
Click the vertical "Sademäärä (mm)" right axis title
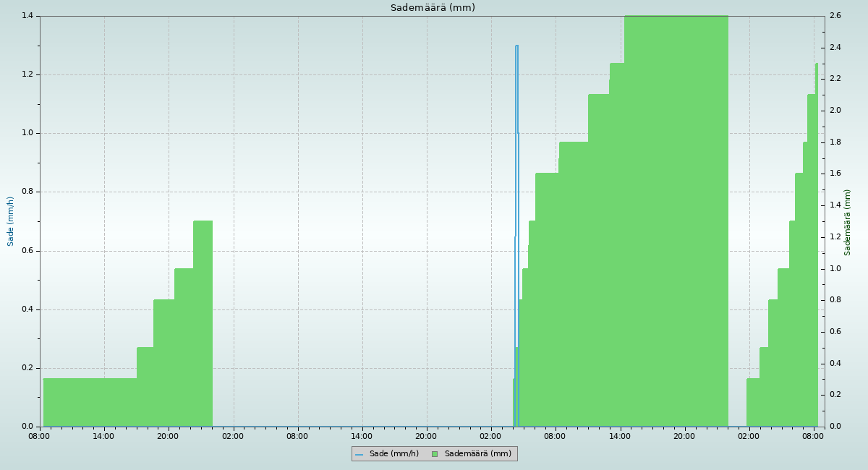[x=848, y=222]
